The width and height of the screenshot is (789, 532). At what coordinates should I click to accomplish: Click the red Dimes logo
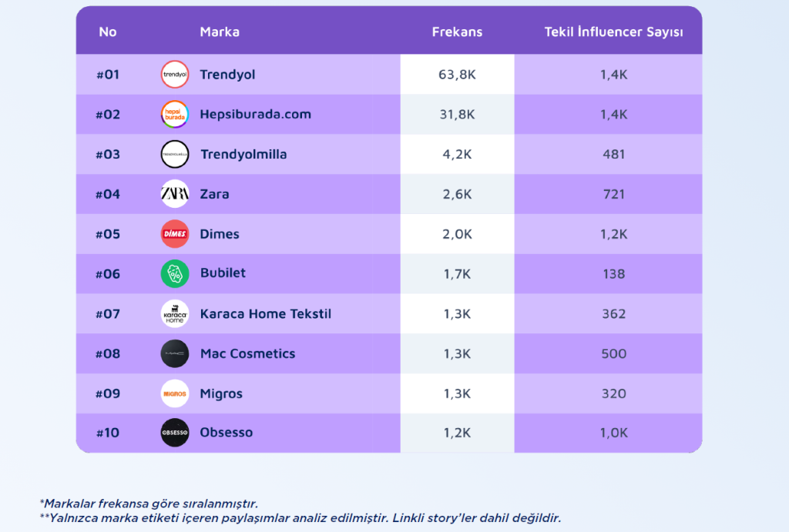coord(175,234)
